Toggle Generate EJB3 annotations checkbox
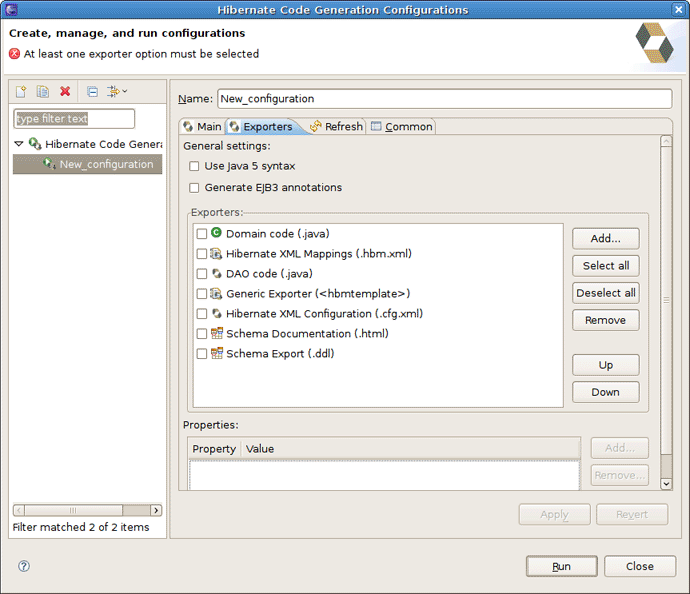This screenshot has width=690, height=594. pos(194,187)
